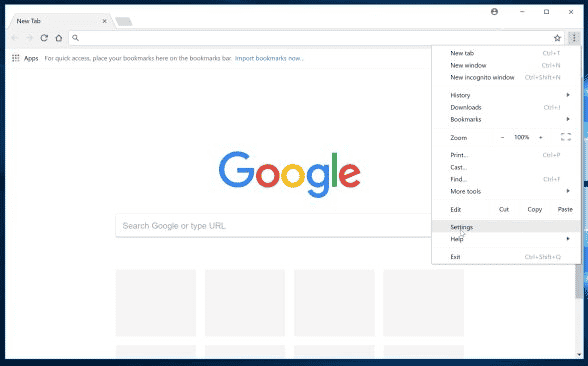Image resolution: width=588 pixels, height=366 pixels.
Task: Click the Search Google or type URL box
Action: coord(273,226)
